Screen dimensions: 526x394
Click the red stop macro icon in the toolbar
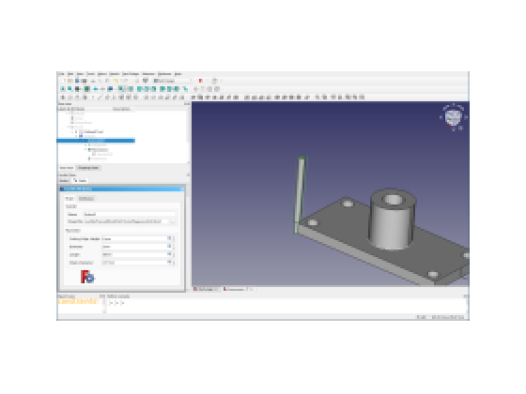coord(201,81)
